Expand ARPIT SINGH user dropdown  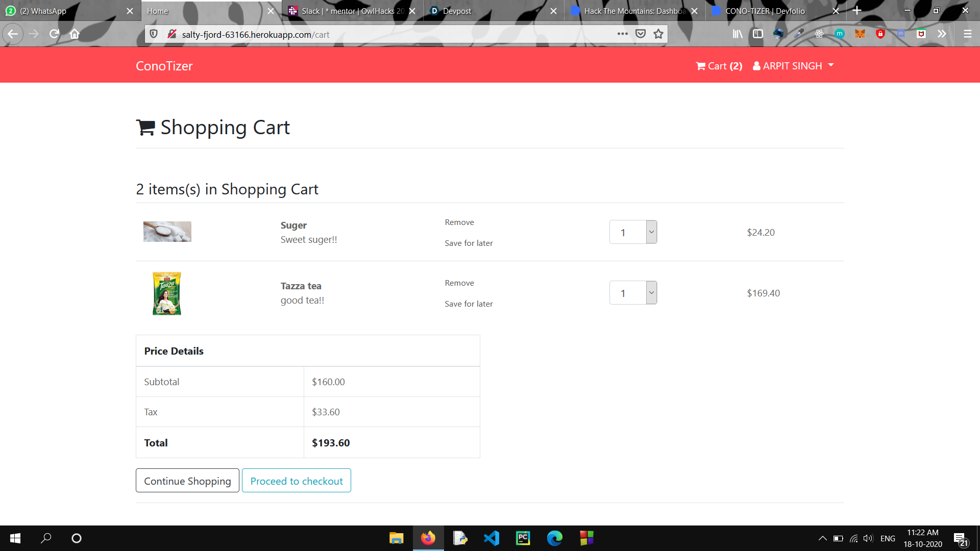click(x=793, y=66)
